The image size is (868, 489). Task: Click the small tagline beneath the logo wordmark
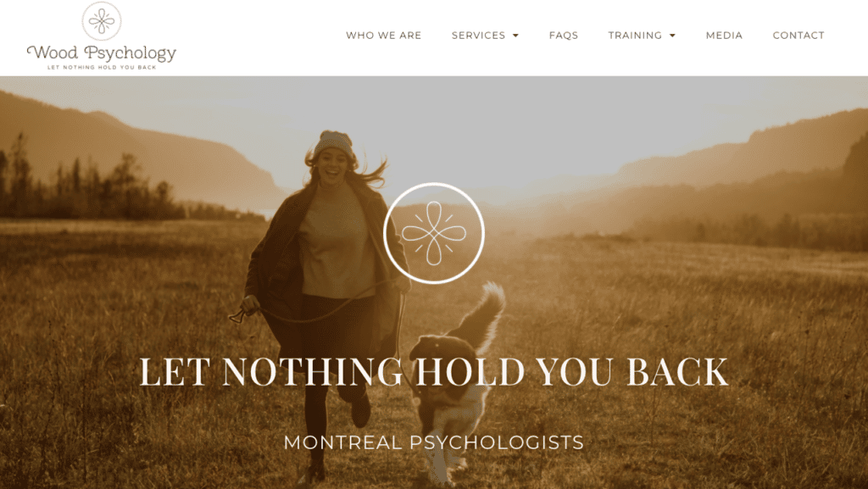pyautogui.click(x=102, y=68)
